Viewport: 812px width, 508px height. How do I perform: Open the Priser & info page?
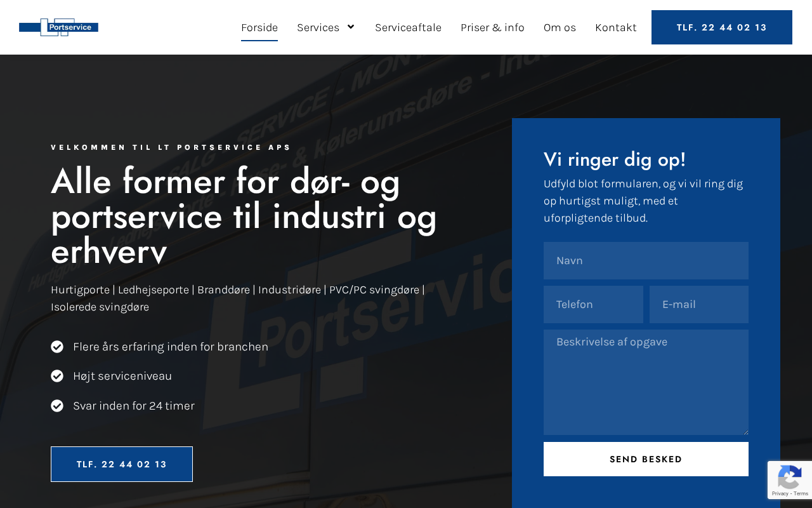point(492,27)
